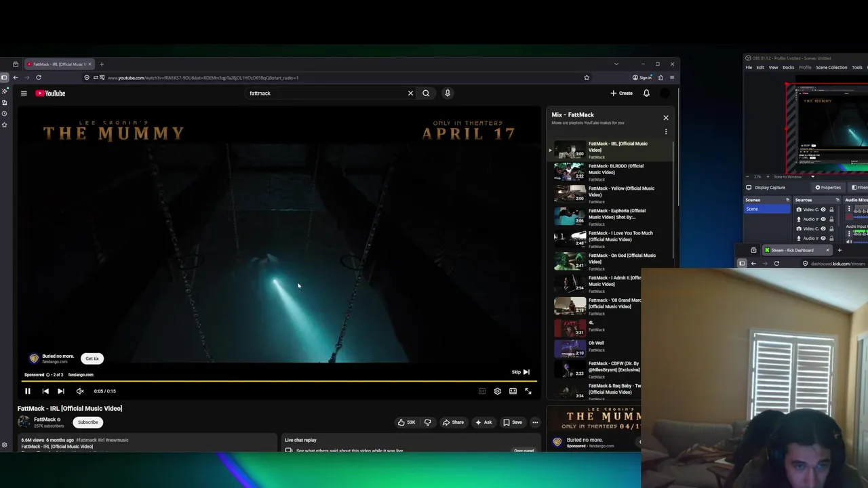
Task: Click the Ask button under the video
Action: pyautogui.click(x=484, y=422)
